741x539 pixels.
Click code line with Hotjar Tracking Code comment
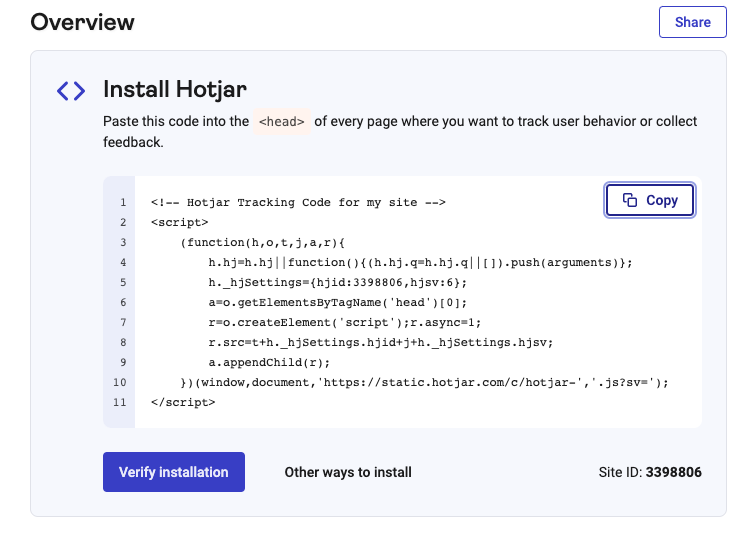pyautogui.click(x=298, y=203)
